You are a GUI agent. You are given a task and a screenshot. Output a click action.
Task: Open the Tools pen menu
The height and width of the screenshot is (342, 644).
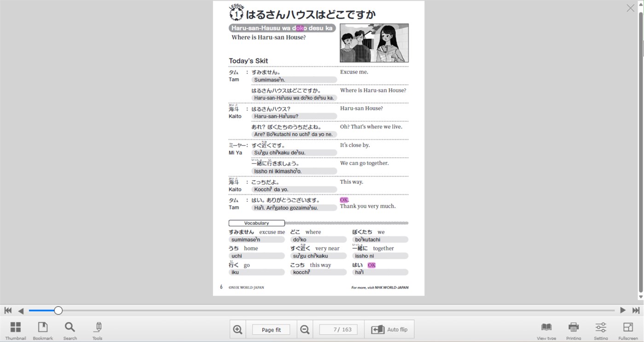point(97,331)
